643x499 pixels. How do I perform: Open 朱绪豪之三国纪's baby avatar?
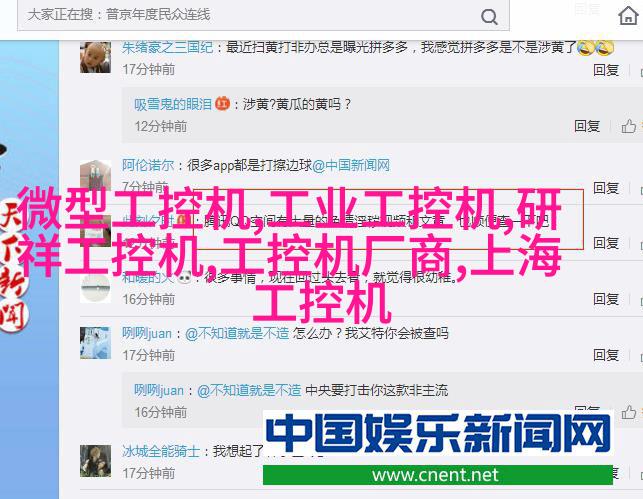(95, 57)
